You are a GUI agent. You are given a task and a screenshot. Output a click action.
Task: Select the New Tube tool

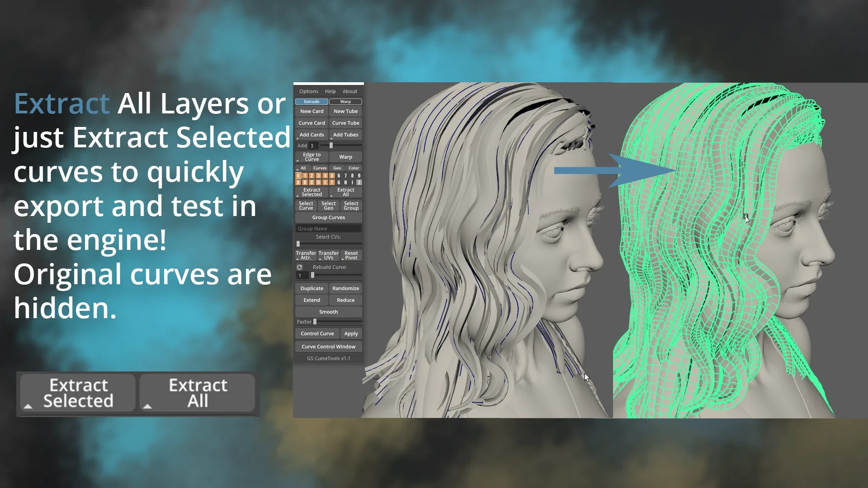coord(345,112)
